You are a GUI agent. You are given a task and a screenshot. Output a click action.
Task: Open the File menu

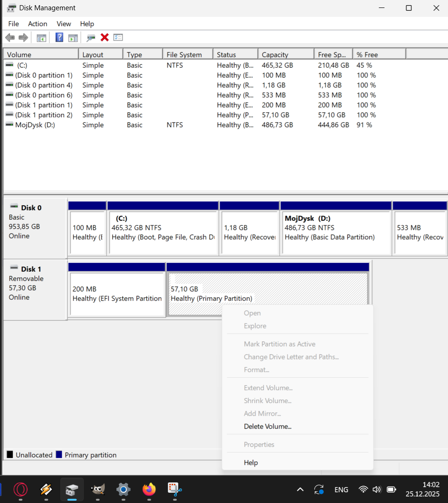pos(14,24)
